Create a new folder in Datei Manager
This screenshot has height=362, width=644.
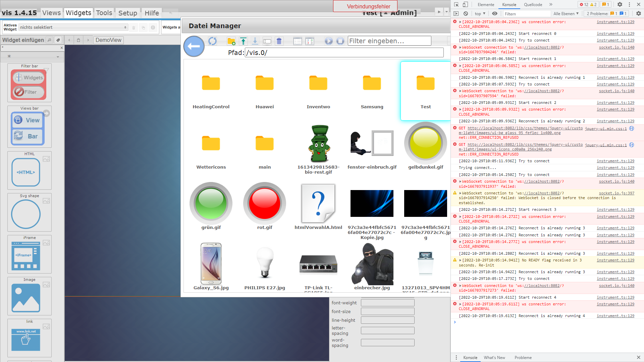coord(231,41)
